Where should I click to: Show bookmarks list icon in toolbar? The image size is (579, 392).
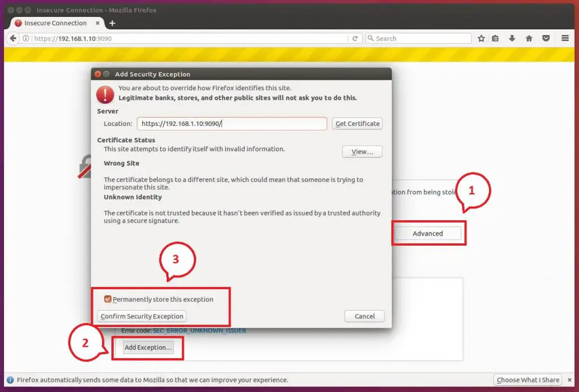click(495, 38)
